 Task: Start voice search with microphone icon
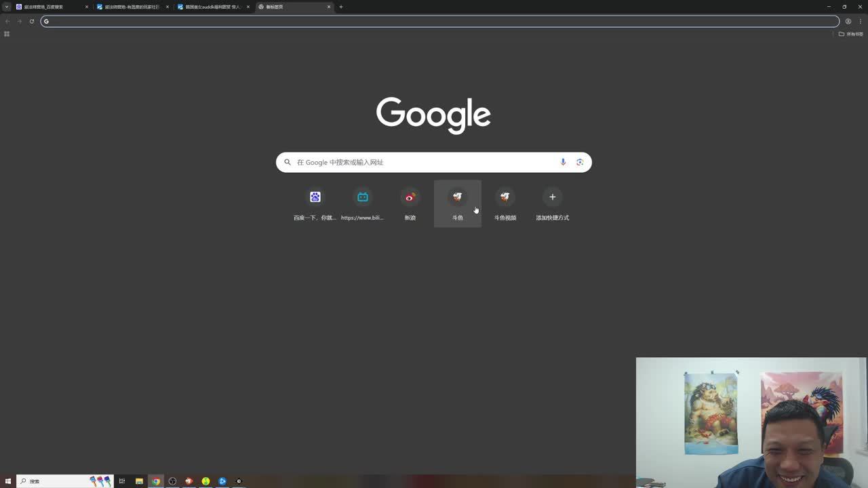coord(563,162)
